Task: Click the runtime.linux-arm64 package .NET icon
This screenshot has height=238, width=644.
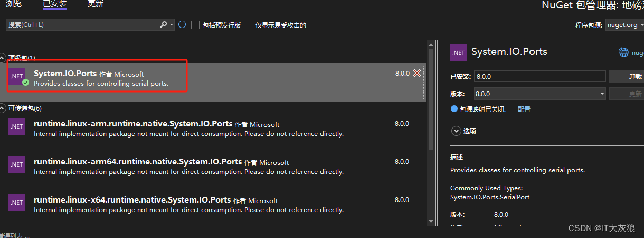Action: [17, 164]
